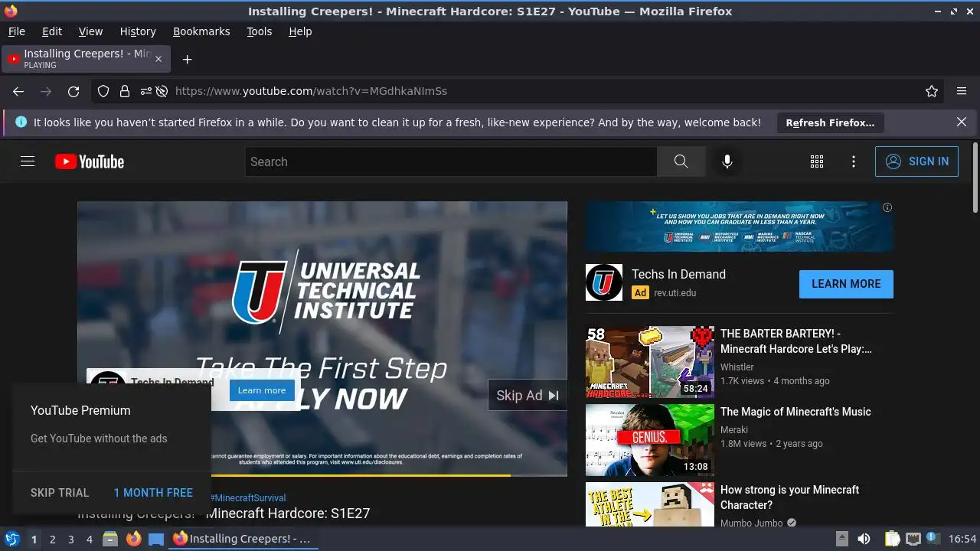
Task: Choose 1 MONTH FREE in Premium popup
Action: click(x=153, y=493)
